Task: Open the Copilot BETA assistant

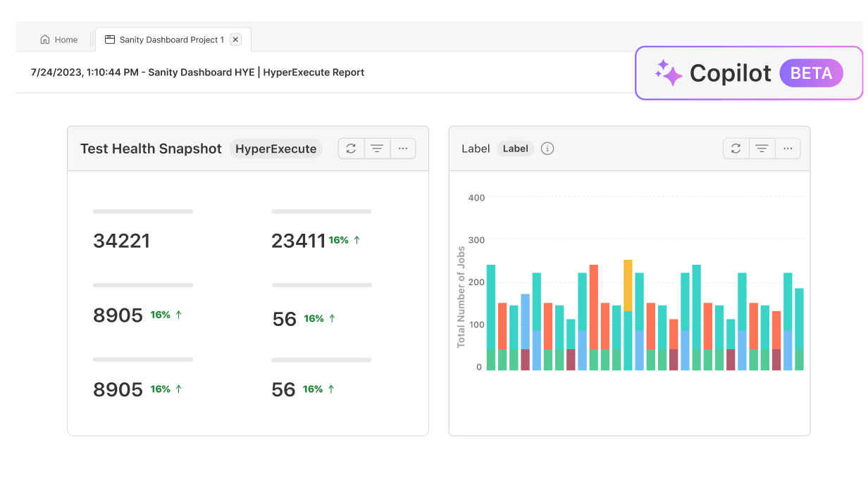Action: coord(749,73)
